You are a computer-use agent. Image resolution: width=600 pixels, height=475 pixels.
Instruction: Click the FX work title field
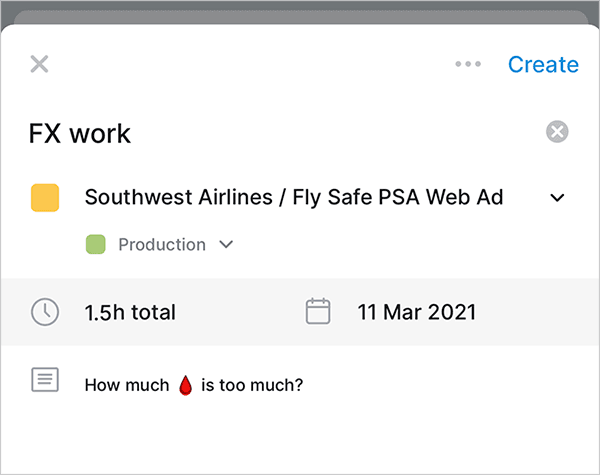(80, 132)
